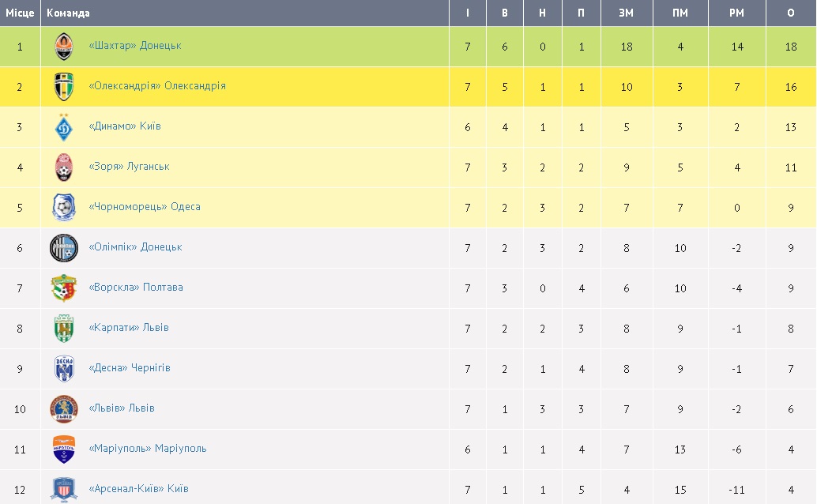Screen dimensions: 817x504
Task: Open the «Львів» Львів team link
Action: [122, 408]
